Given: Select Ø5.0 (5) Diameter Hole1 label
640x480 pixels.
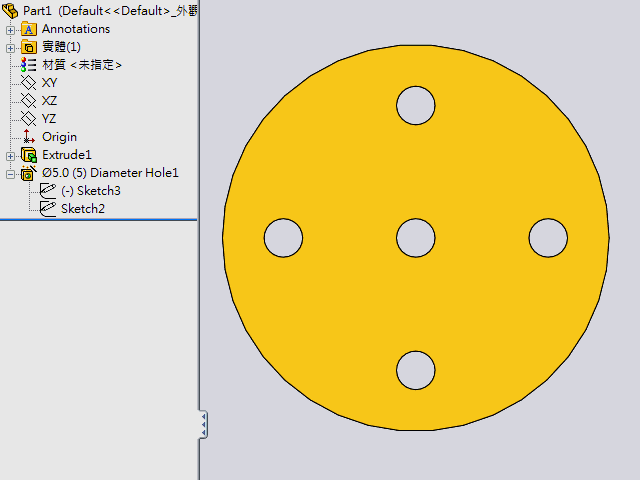Looking at the screenshot, I should point(110,173).
